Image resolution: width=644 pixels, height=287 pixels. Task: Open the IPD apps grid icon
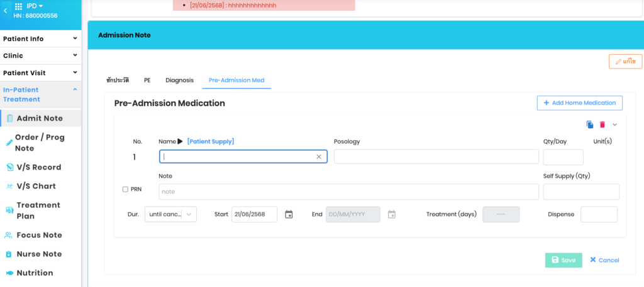click(18, 6)
